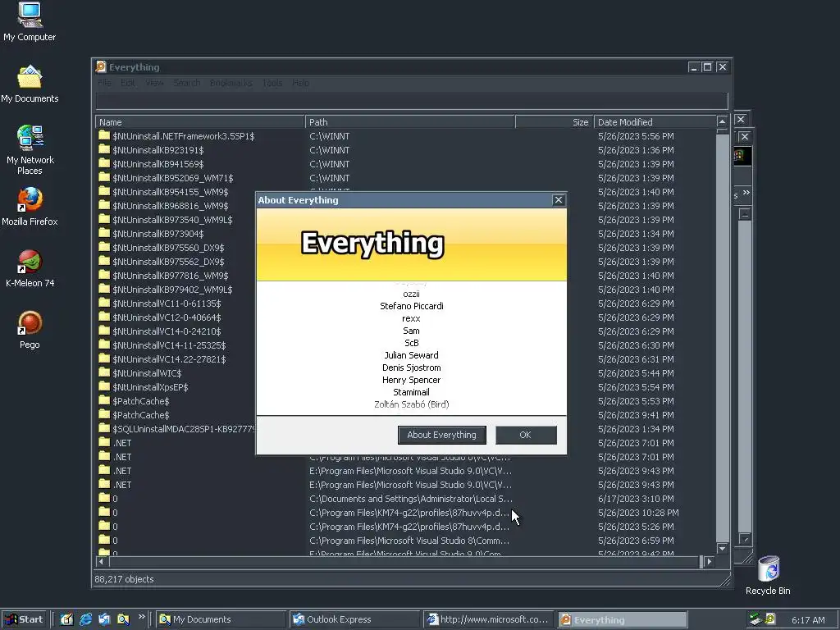840x630 pixels.
Task: Click the fourth quick launch search icon
Action: click(123, 619)
